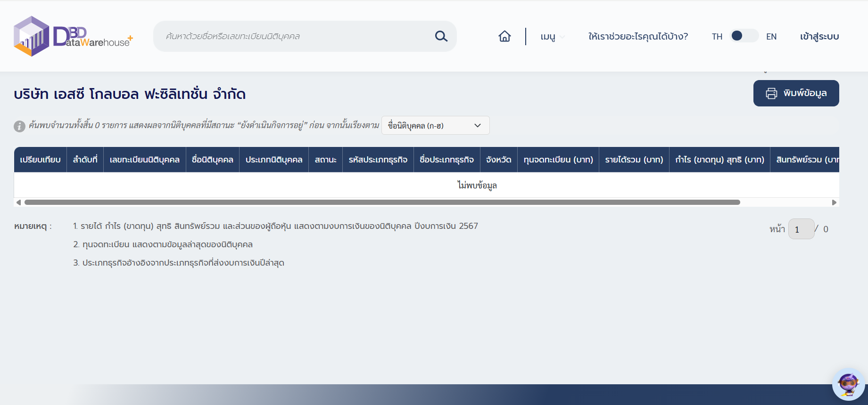868x405 pixels.
Task: Click note 3 about ประเภทธุรกิจ
Action: 179,263
